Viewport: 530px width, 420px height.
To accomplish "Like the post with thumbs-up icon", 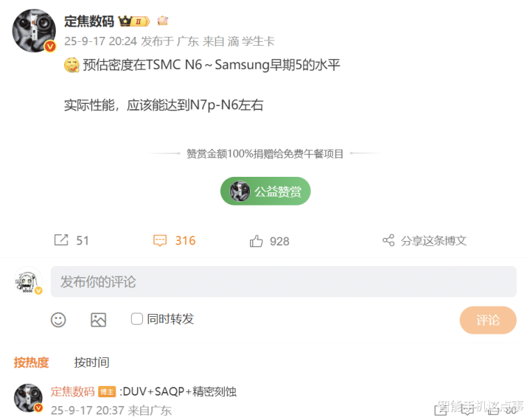I will pos(257,241).
